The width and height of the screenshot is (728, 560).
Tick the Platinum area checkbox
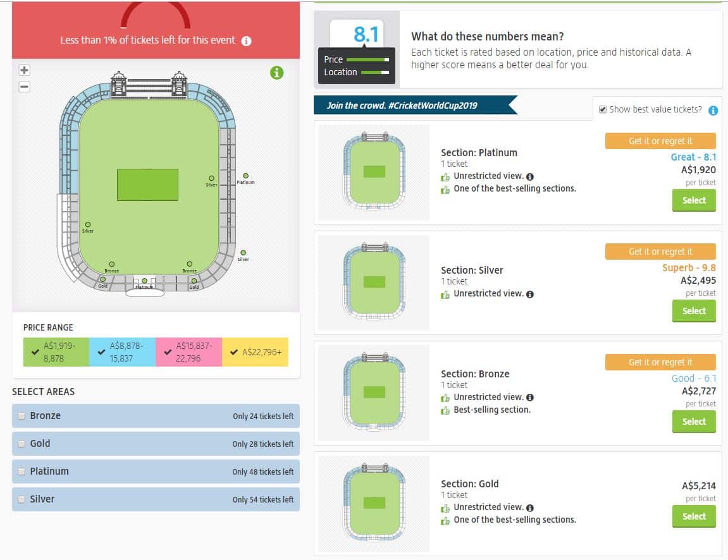click(22, 472)
